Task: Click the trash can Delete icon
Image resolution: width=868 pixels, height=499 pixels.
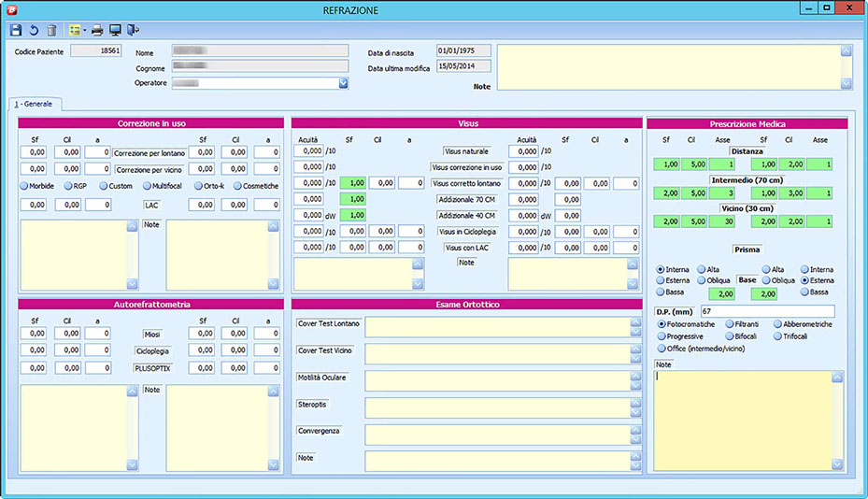Action: (52, 30)
